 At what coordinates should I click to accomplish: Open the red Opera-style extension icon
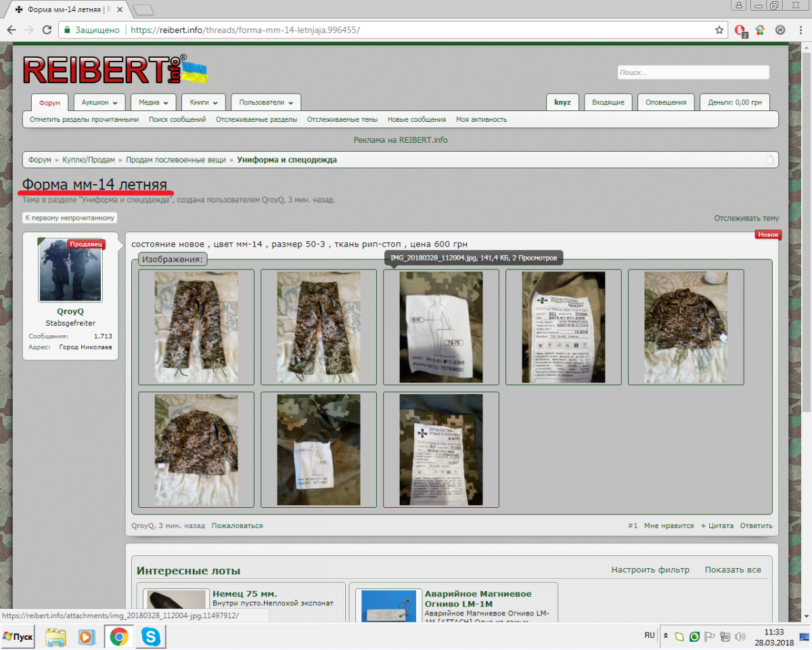741,30
